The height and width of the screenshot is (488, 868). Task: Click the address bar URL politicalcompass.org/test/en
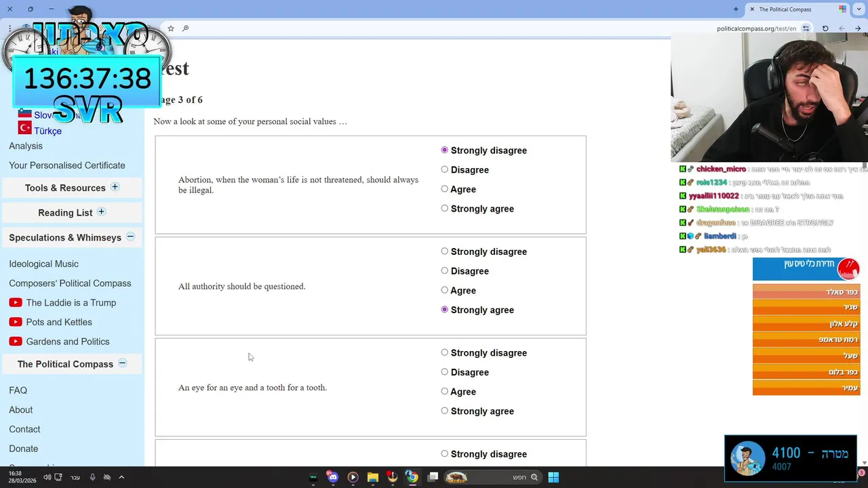point(756,28)
